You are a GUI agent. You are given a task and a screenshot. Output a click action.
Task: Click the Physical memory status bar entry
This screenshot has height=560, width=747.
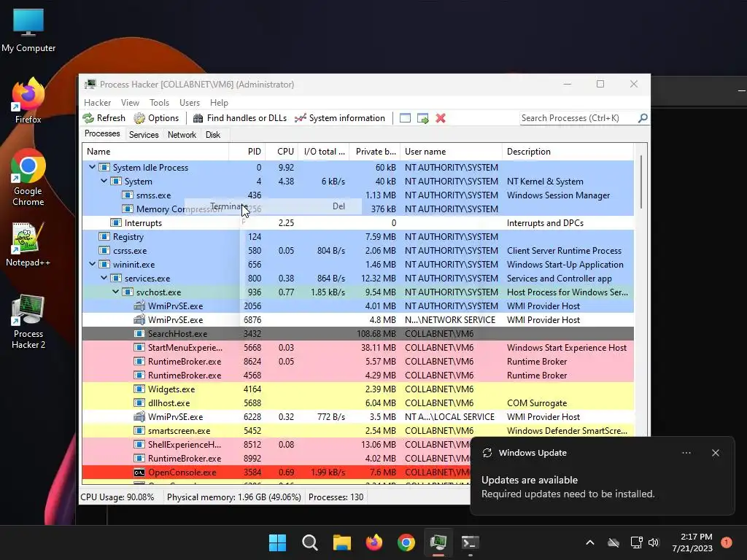pyautogui.click(x=234, y=497)
